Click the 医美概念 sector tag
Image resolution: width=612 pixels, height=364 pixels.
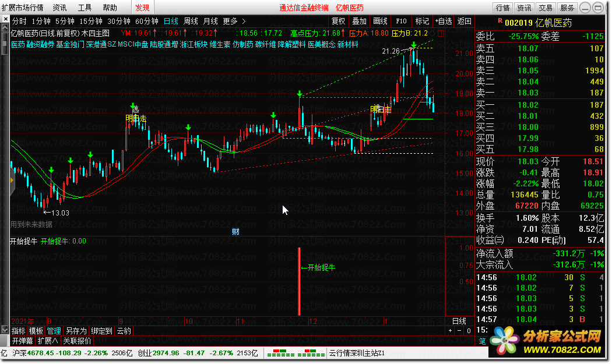[322, 44]
